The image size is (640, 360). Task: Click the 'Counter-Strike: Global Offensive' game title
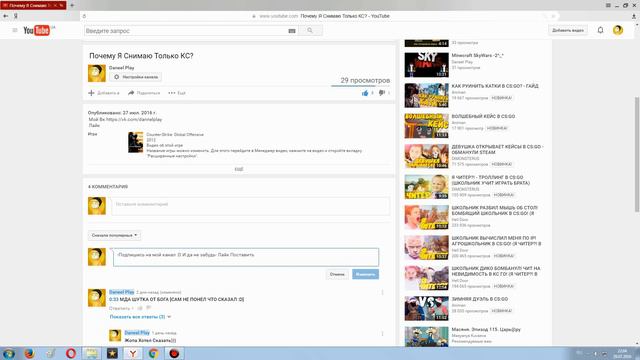pos(175,134)
